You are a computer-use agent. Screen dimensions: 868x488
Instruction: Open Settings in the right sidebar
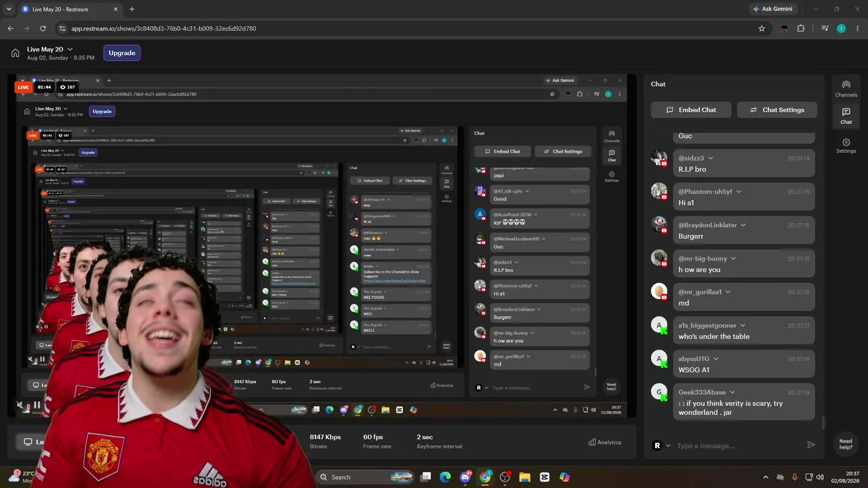pyautogui.click(x=846, y=146)
